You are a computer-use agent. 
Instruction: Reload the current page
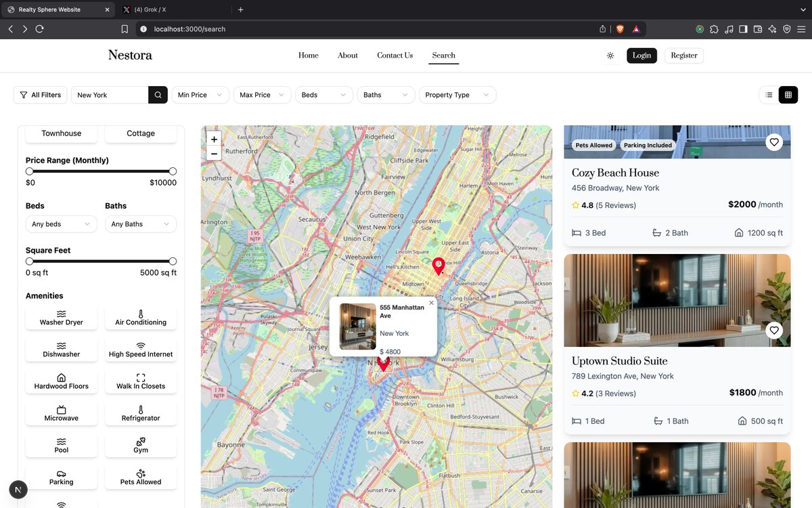pyautogui.click(x=40, y=29)
